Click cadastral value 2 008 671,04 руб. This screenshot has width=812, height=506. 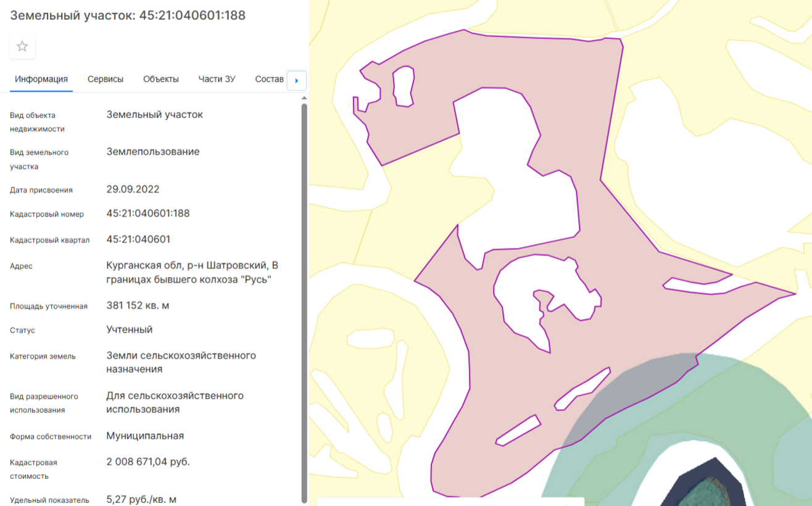click(x=148, y=462)
